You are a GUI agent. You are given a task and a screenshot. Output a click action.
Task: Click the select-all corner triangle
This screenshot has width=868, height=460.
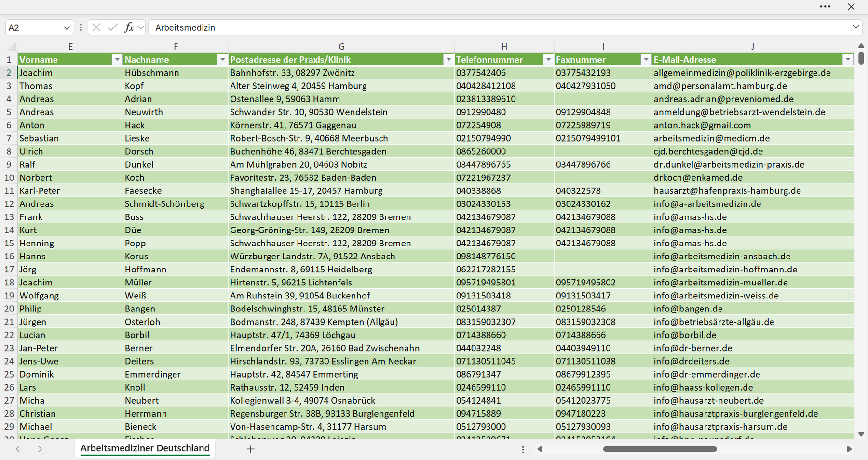pyautogui.click(x=11, y=47)
